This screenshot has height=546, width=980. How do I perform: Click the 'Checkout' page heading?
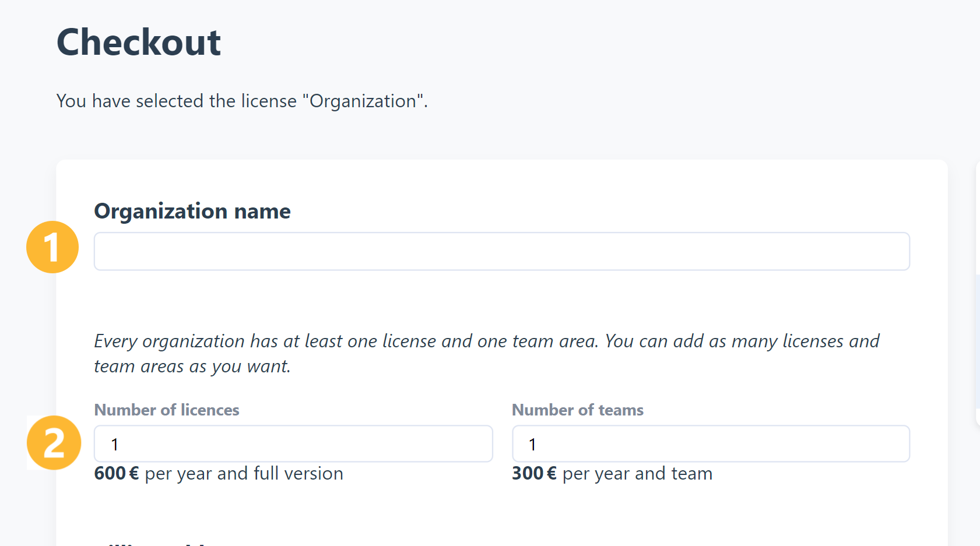(139, 43)
